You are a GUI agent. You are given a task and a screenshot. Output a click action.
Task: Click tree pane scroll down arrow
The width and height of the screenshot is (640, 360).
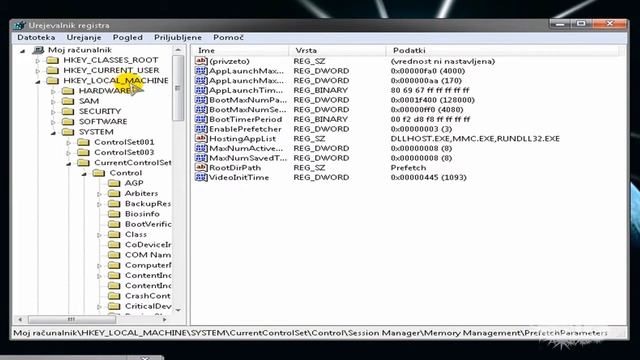pos(178,310)
